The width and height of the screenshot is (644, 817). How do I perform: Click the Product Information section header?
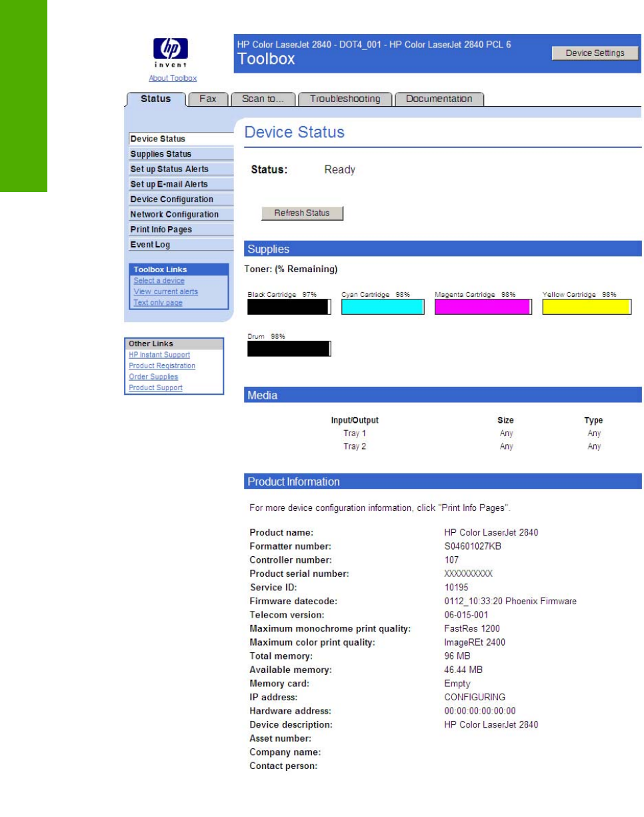click(443, 481)
